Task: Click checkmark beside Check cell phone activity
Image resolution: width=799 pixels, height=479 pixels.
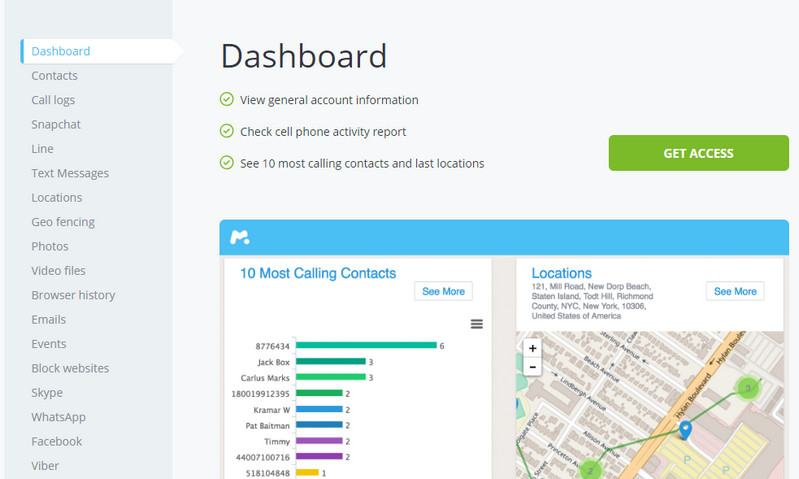Action: coord(226,131)
